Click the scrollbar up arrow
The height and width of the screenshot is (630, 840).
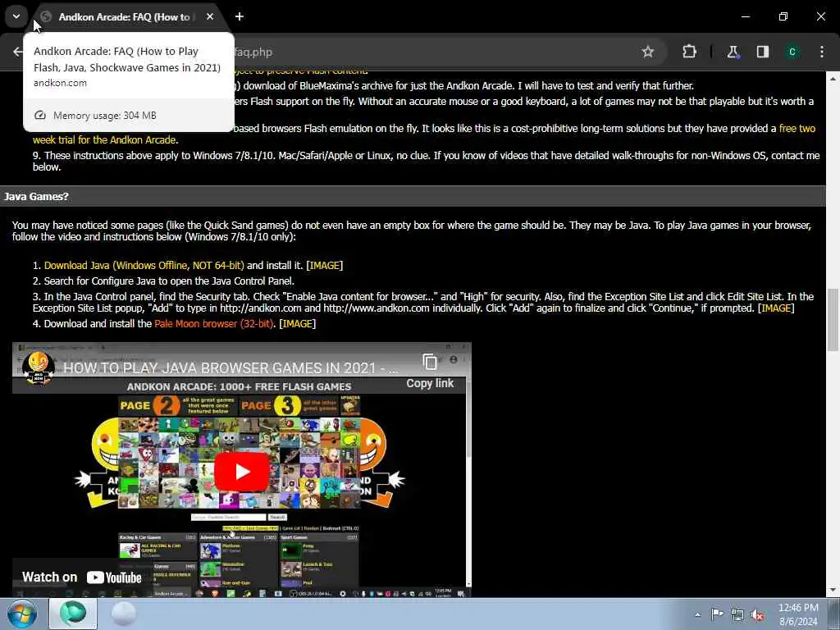(833, 79)
